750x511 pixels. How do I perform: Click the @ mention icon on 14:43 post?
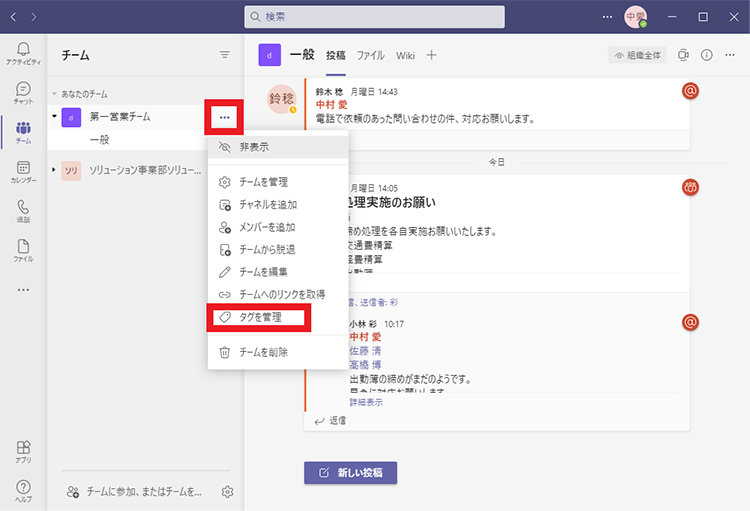pos(690,90)
